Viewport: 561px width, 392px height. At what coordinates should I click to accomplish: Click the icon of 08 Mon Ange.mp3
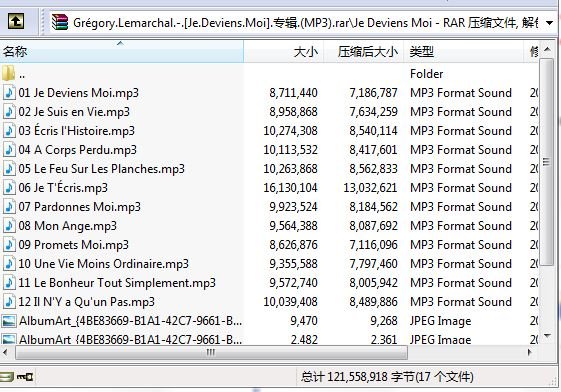[9, 226]
